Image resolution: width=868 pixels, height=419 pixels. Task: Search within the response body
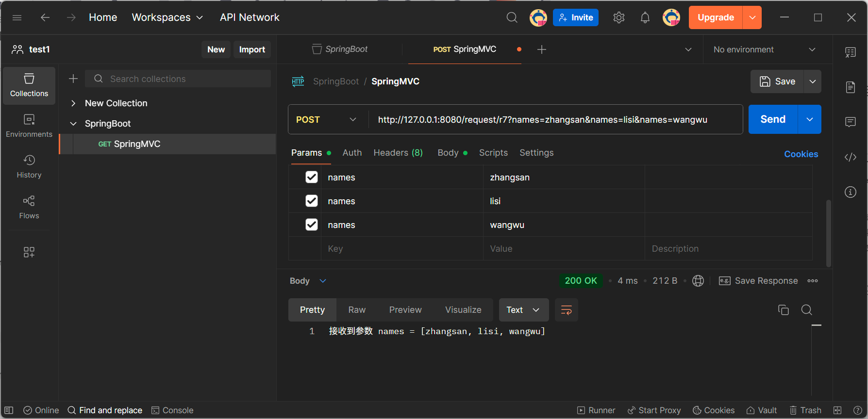807,310
